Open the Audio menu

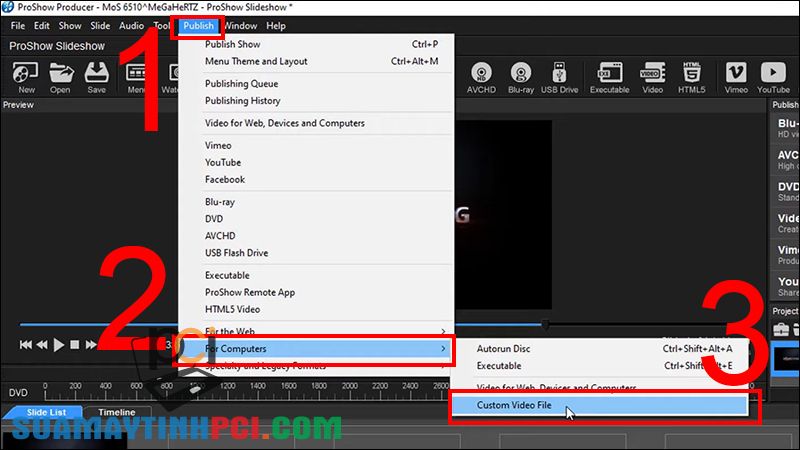131,26
